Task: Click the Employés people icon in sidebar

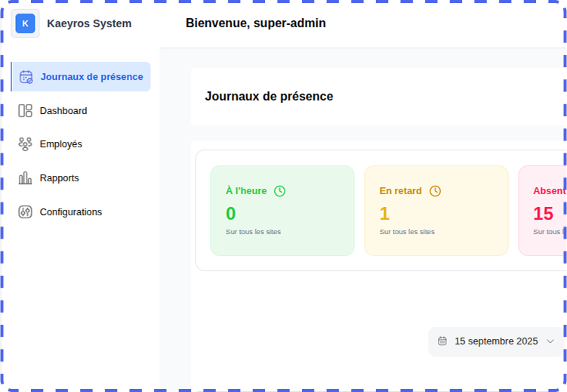Action: click(x=25, y=144)
